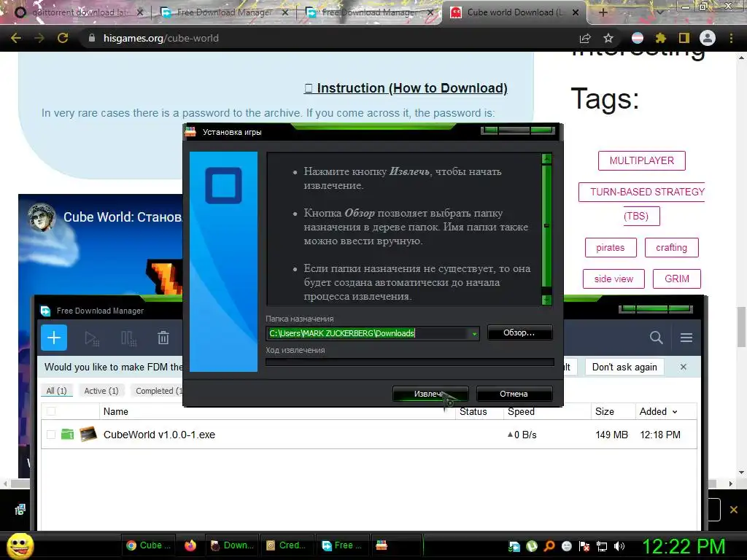This screenshot has width=747, height=560.
Task: Click the Firefox icon in the taskbar
Action: coord(190,545)
